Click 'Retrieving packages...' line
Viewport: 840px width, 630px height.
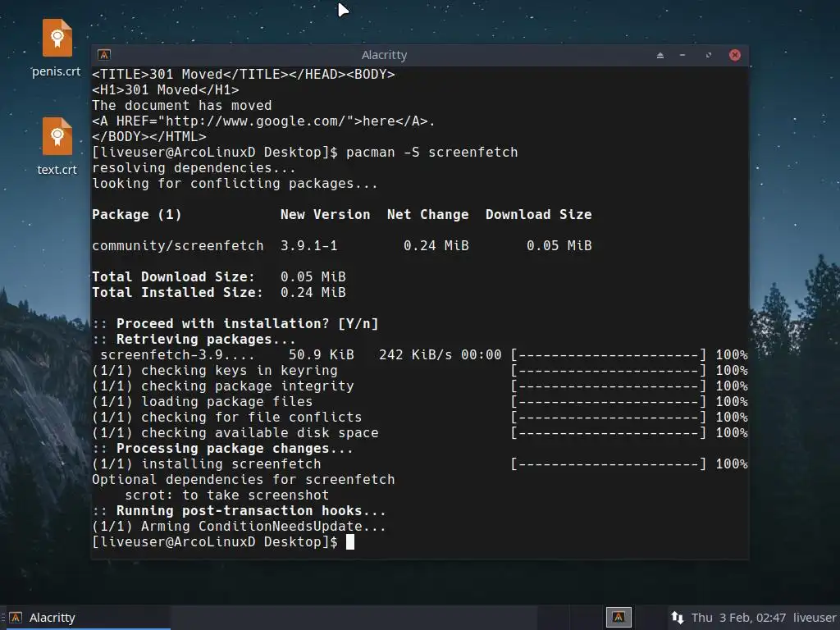click(x=194, y=339)
